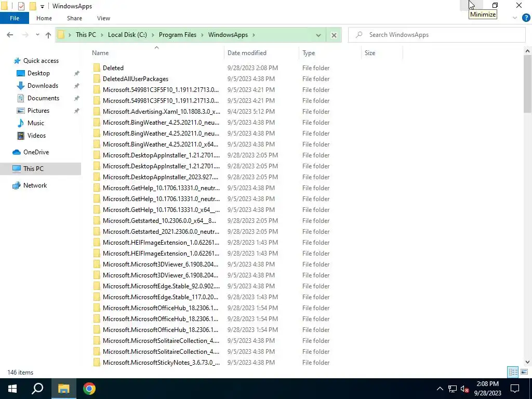Select Microsoft.Getstarted_2021.2306.0.0_neutr folder
532x399 pixels.
click(x=161, y=231)
